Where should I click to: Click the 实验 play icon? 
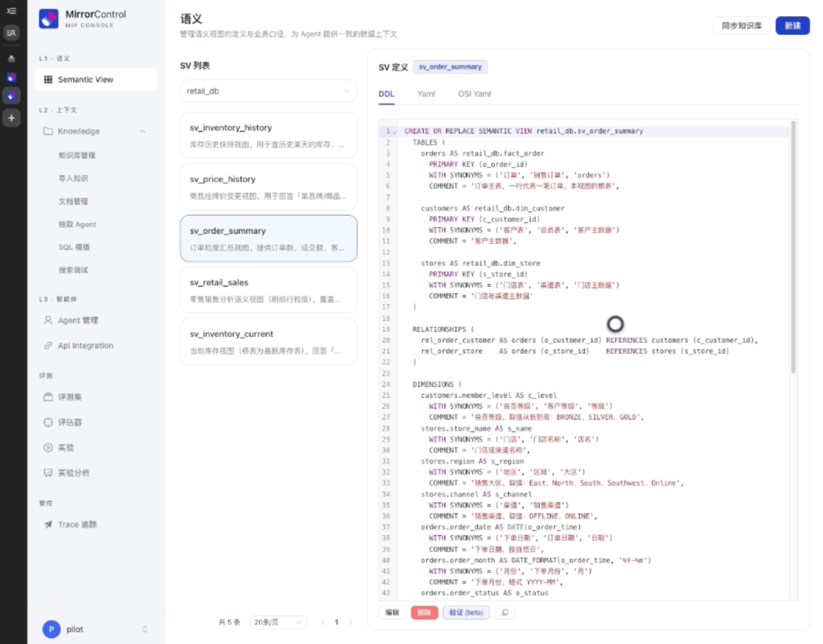click(48, 447)
